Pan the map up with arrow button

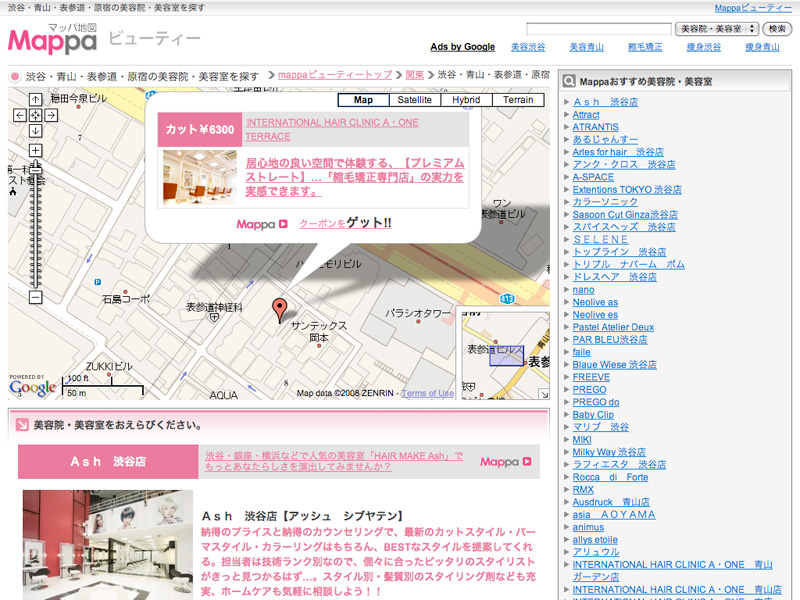(x=35, y=100)
